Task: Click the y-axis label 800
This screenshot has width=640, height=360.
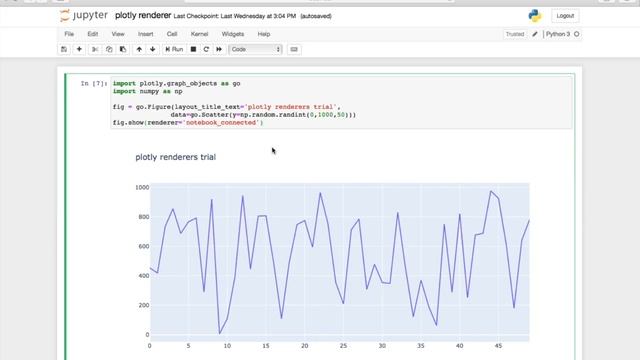Action: [x=144, y=217]
